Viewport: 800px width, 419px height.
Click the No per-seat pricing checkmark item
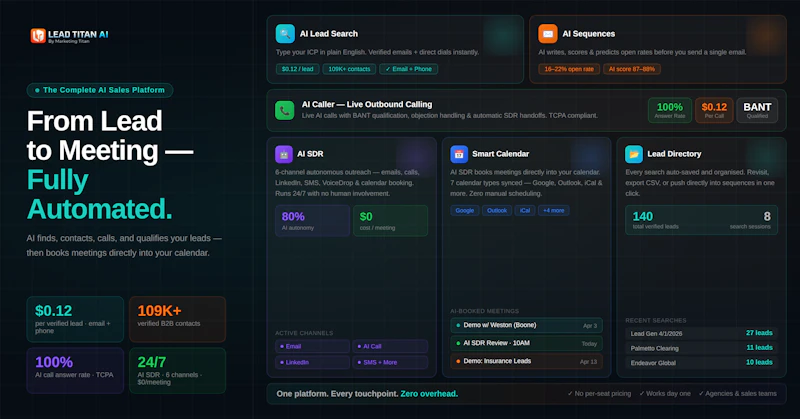click(x=599, y=393)
